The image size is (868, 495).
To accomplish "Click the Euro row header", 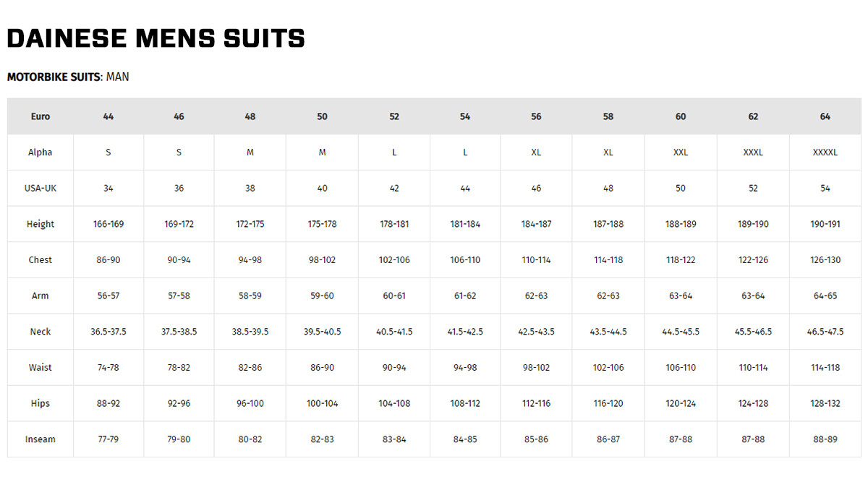I will tap(41, 116).
